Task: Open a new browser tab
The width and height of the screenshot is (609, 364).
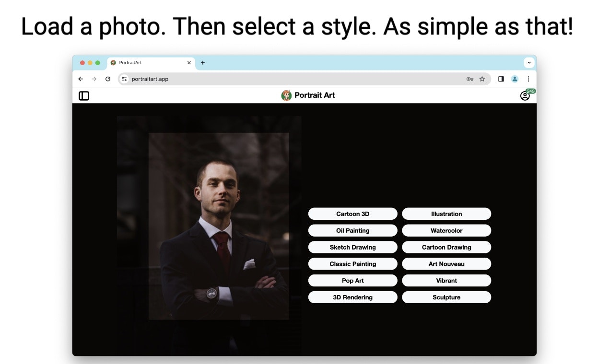Action: (203, 63)
